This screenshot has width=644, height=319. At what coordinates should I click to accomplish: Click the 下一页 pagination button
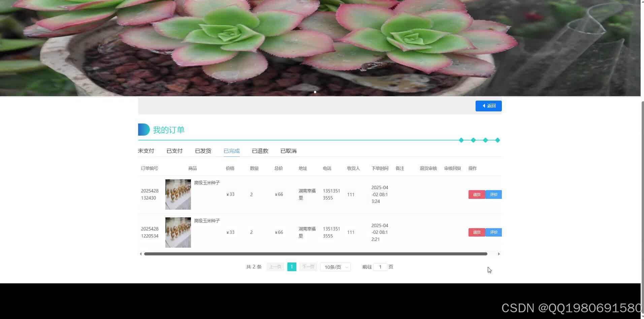tap(308, 267)
